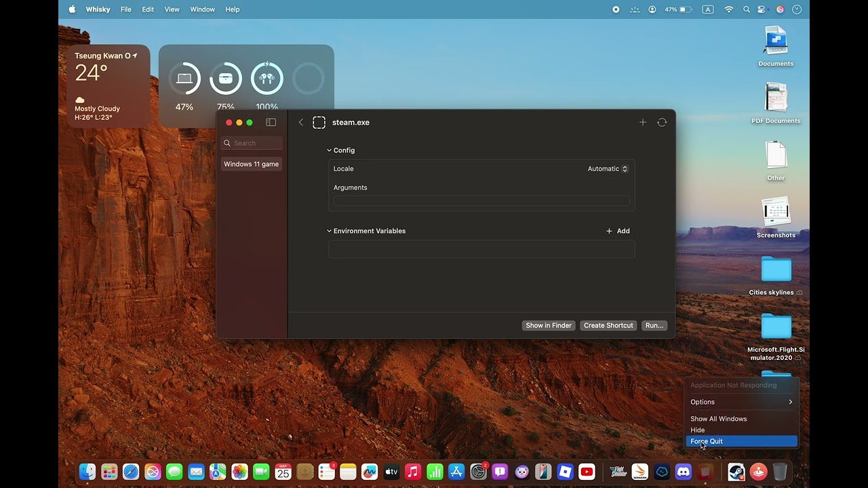
Task: Open Trash from the Dock
Action: (x=780, y=472)
